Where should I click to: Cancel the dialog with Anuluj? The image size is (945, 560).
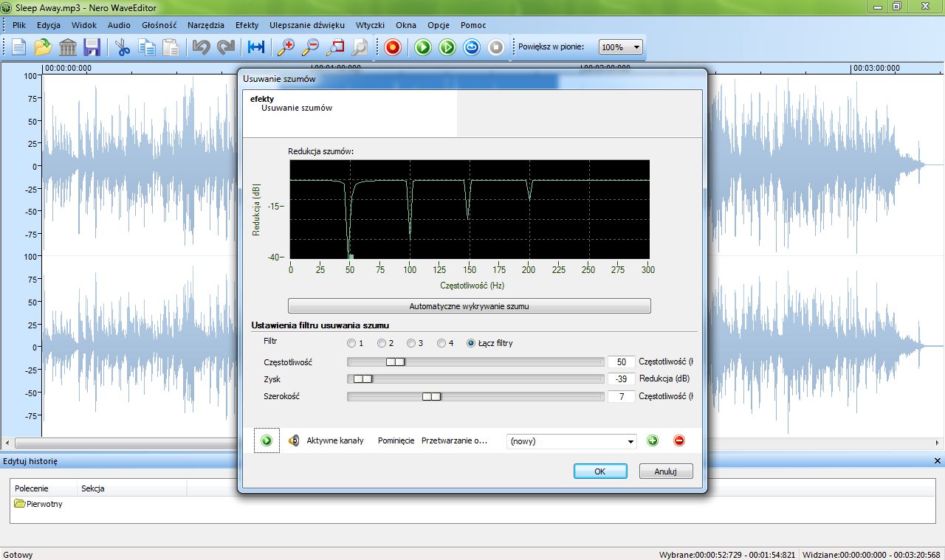pyautogui.click(x=666, y=471)
